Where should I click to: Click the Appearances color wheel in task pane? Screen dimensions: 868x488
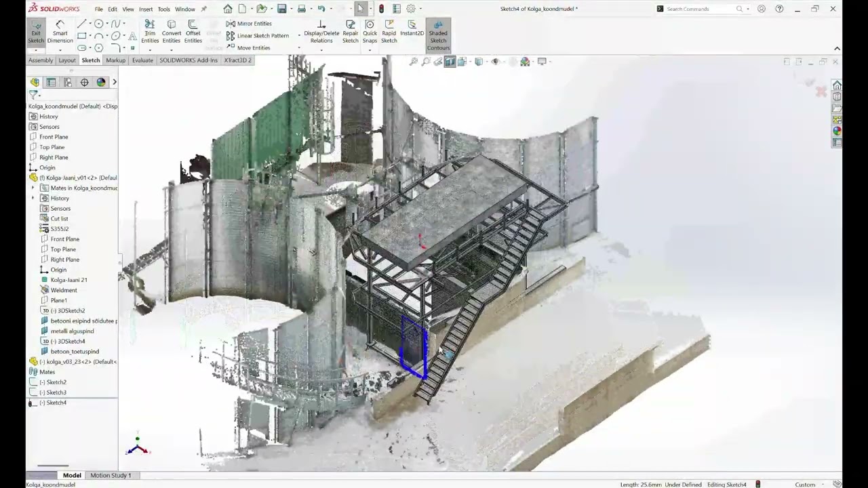pos(837,131)
